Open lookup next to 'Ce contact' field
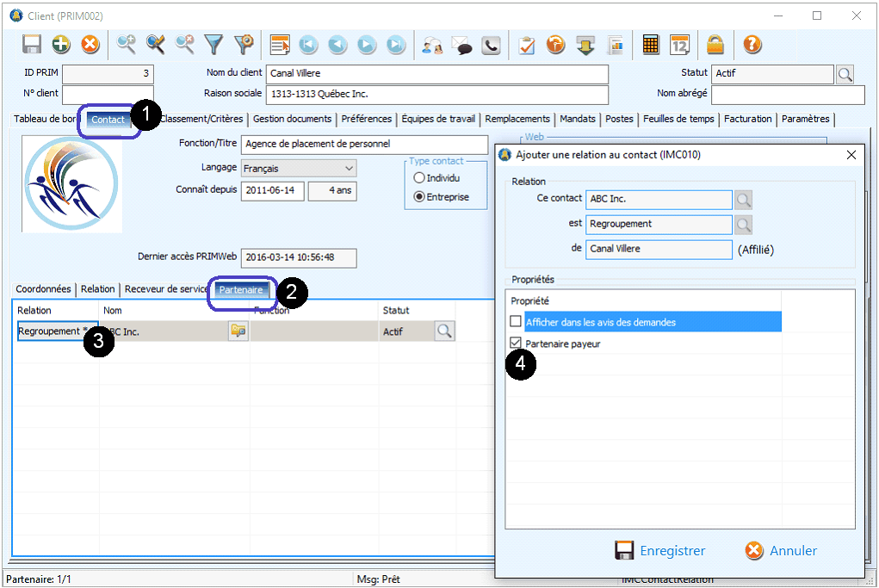This screenshot has width=879, height=588. [743, 200]
